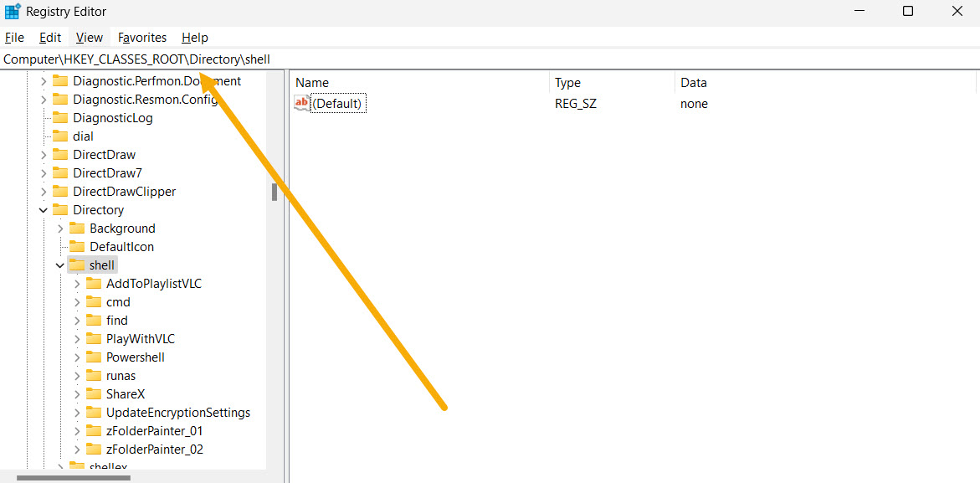Click the ab string icon next to (Default)
This screenshot has width=980, height=483.
(301, 102)
